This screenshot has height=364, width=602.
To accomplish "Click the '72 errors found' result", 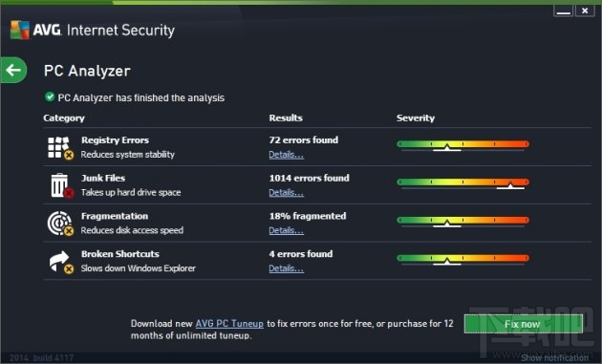I will point(303,140).
